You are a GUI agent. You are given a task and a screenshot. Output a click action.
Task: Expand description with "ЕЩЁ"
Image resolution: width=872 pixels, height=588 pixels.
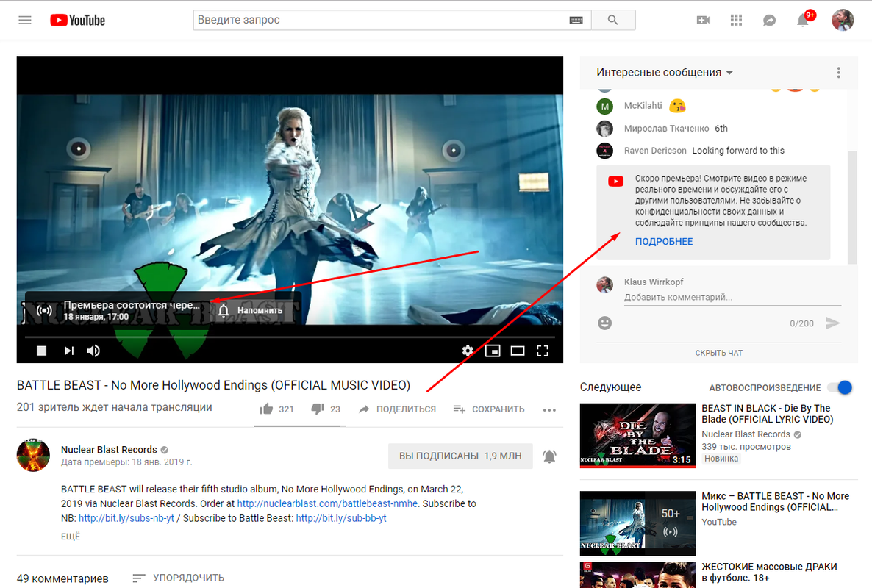(71, 537)
